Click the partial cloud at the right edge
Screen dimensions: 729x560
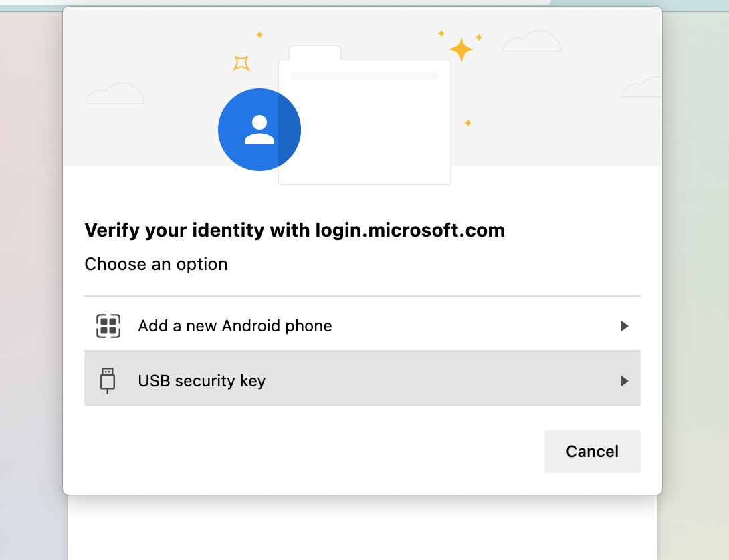[643, 88]
